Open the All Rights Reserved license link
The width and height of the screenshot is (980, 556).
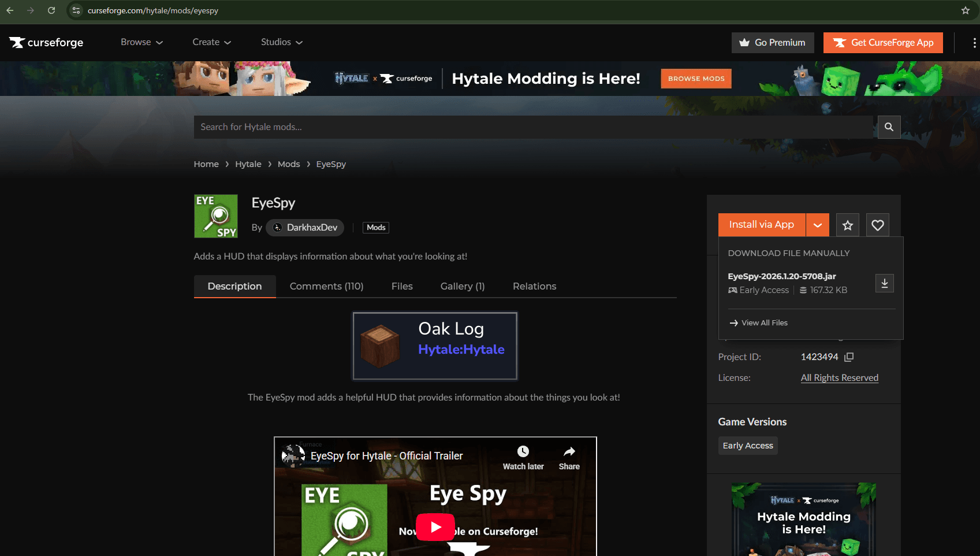[x=839, y=378]
